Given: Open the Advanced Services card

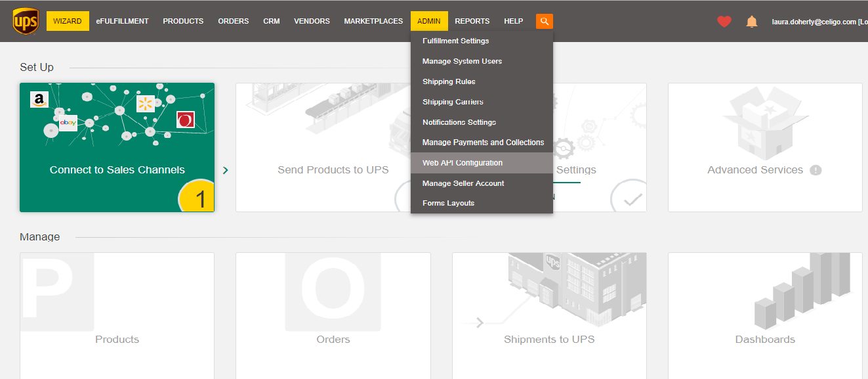Looking at the screenshot, I should click(x=765, y=147).
